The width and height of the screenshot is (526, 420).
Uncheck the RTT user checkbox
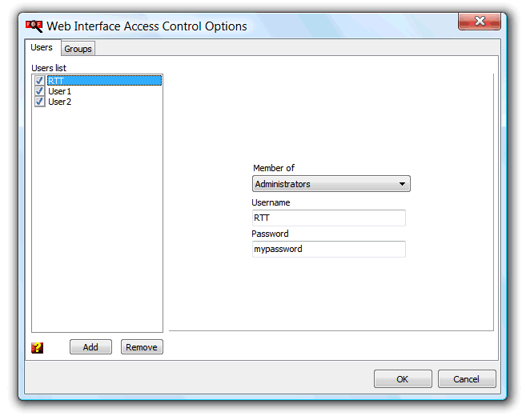39,81
